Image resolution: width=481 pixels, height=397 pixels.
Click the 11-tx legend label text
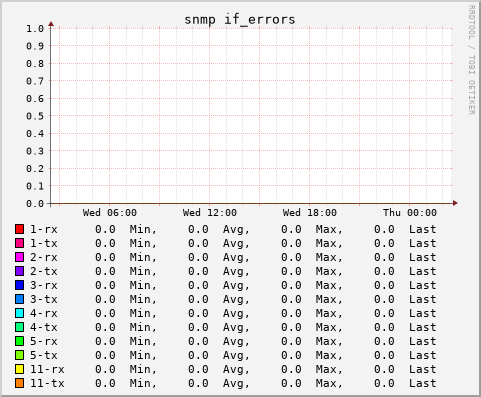click(47, 383)
